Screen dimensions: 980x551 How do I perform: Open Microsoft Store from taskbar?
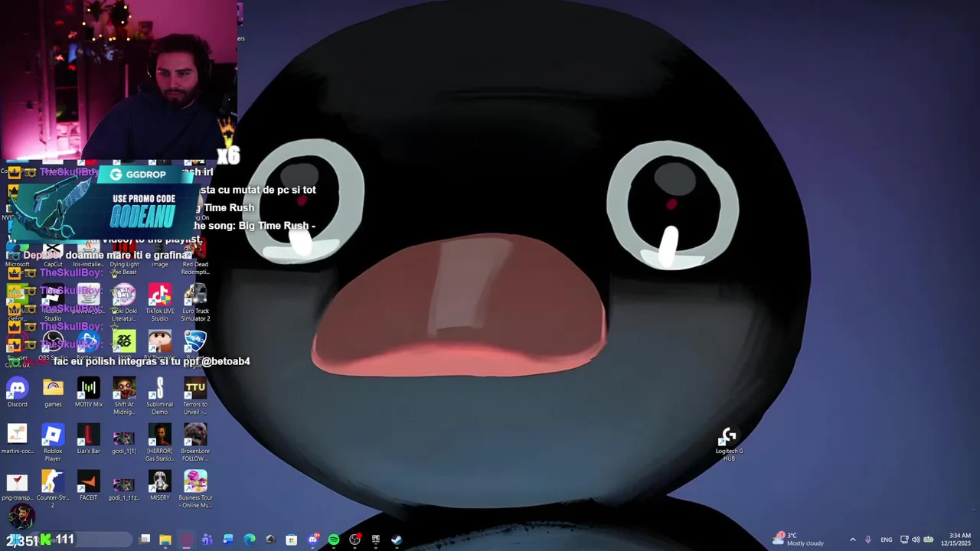point(292,540)
